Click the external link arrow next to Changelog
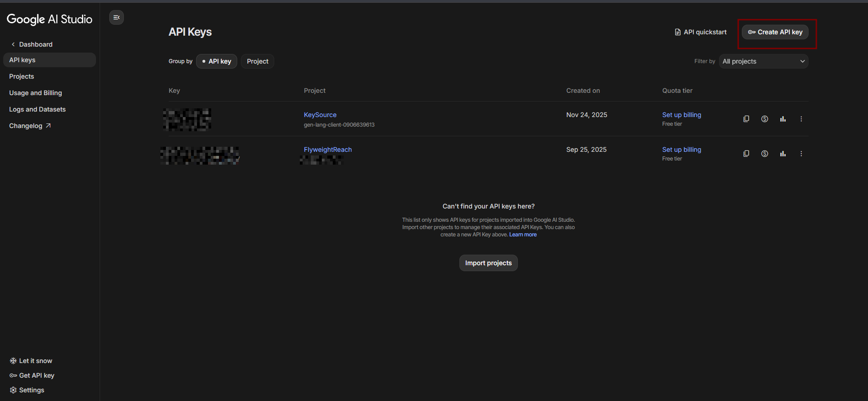Image resolution: width=868 pixels, height=401 pixels. [48, 126]
